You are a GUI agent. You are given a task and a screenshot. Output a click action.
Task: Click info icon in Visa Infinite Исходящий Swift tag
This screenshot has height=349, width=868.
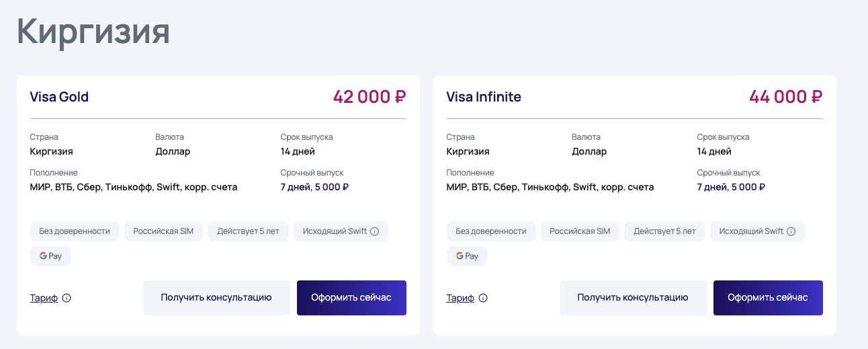[x=791, y=231]
